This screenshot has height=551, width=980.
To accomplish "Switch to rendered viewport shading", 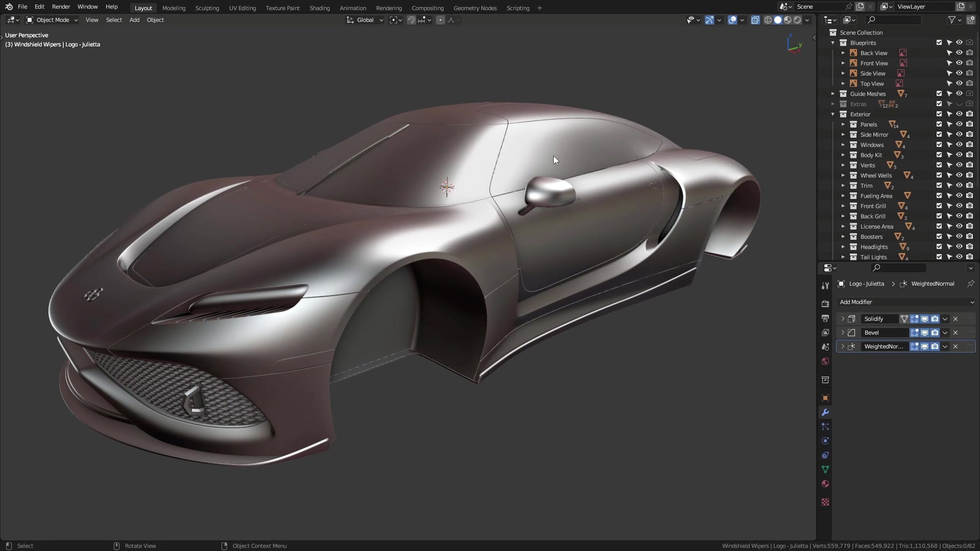I will point(797,20).
